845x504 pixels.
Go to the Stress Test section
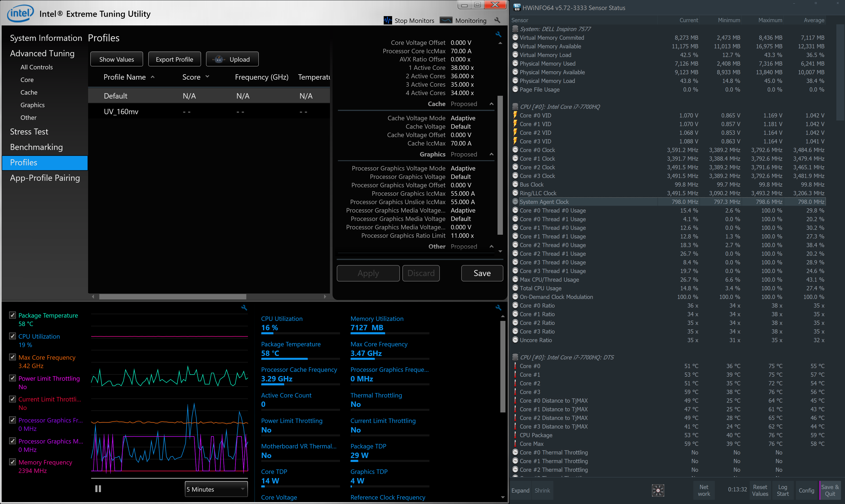(29, 131)
